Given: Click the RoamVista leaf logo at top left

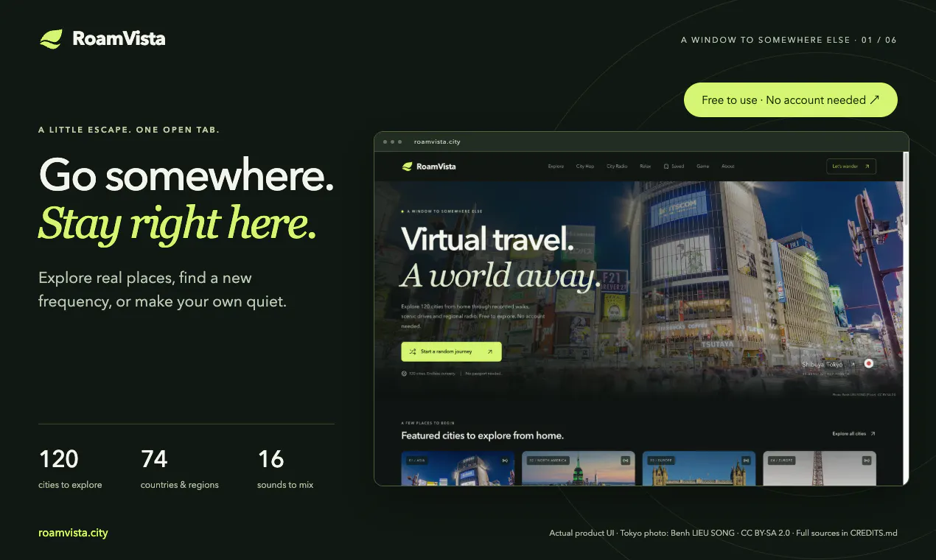Looking at the screenshot, I should [x=51, y=39].
